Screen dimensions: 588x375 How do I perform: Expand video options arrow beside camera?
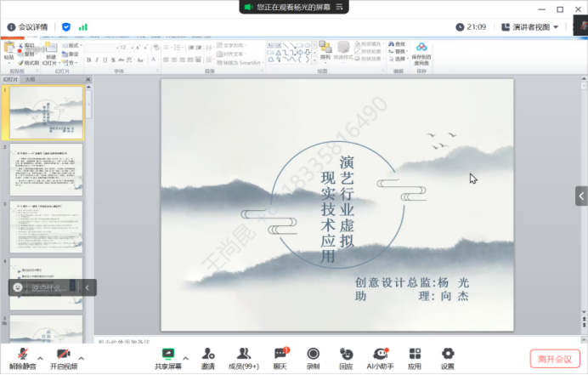(82, 357)
